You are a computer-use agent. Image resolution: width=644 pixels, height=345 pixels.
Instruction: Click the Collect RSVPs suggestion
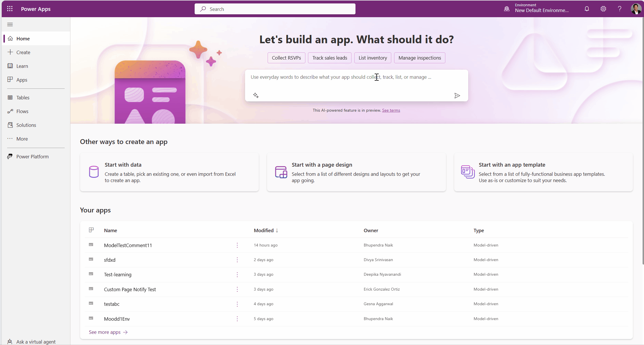(x=286, y=58)
